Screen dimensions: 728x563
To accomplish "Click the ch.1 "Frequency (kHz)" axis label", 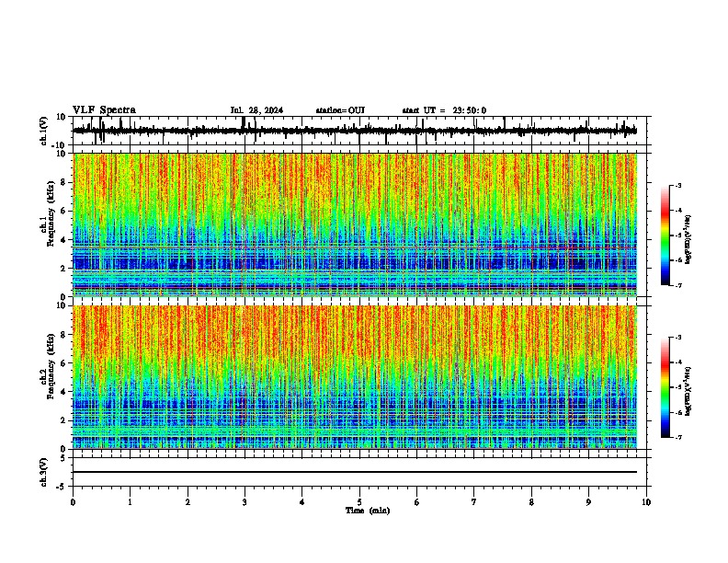I will tap(51, 213).
